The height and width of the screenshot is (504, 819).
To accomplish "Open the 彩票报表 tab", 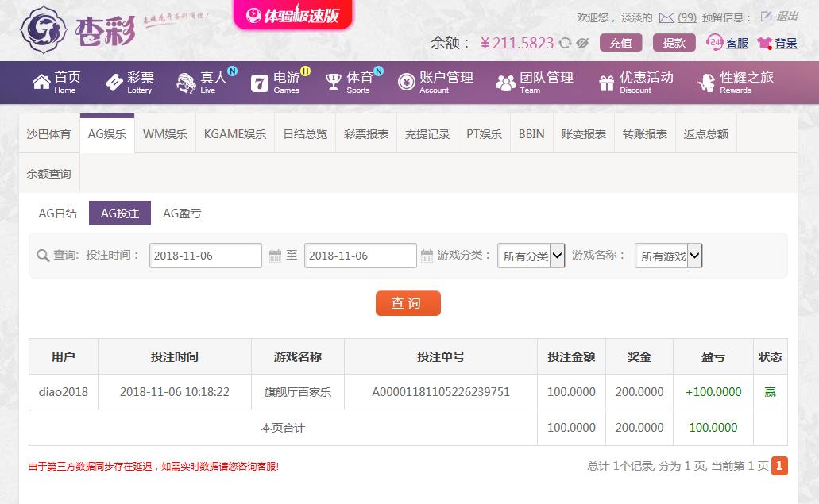I will 366,134.
